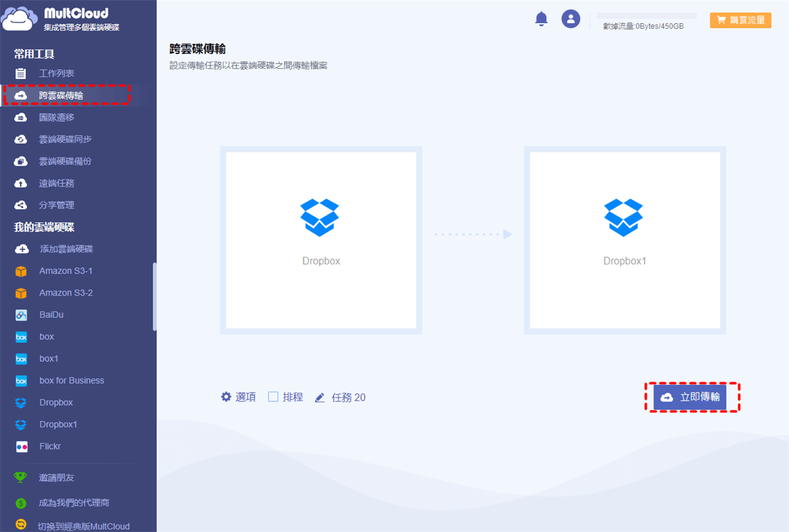The width and height of the screenshot is (789, 532).
Task: Select the source Dropbox box
Action: (321, 240)
